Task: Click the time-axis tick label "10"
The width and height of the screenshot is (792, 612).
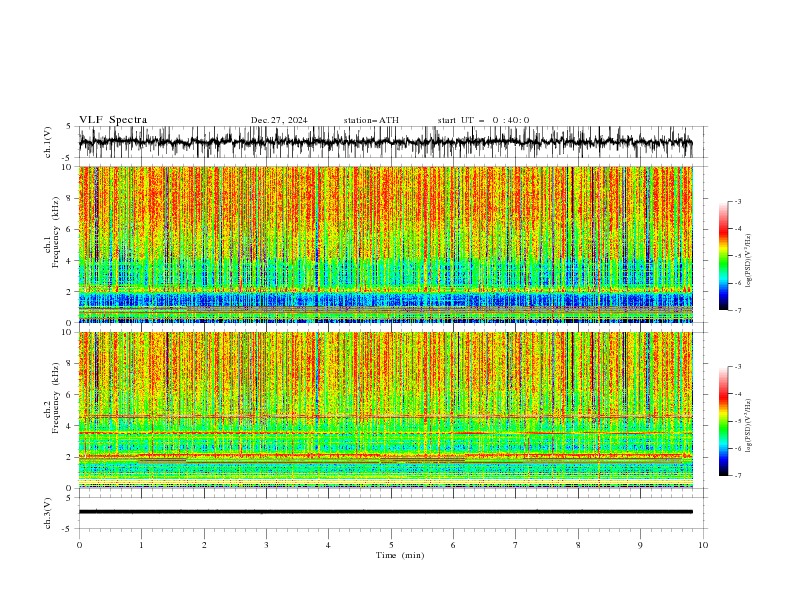Action: coord(703,545)
